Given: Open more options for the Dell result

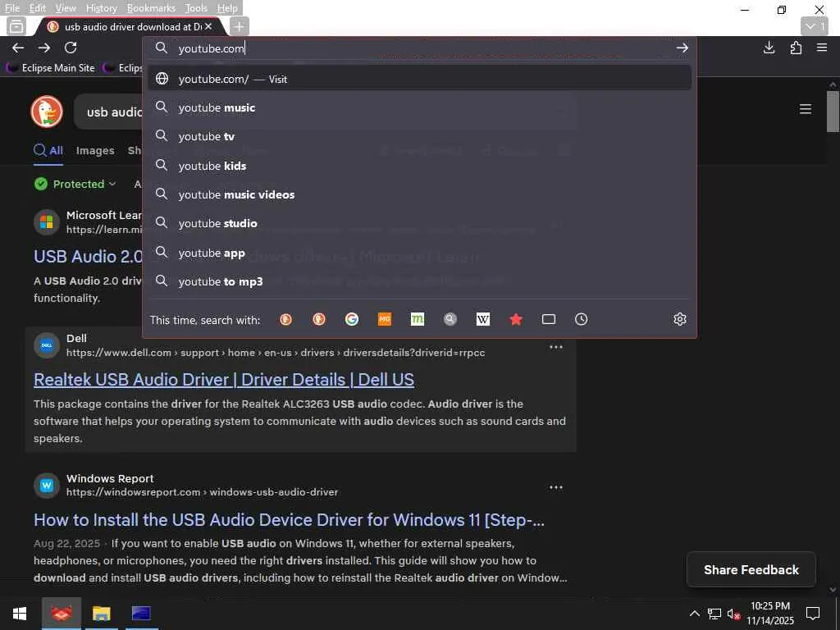Looking at the screenshot, I should [x=555, y=347].
